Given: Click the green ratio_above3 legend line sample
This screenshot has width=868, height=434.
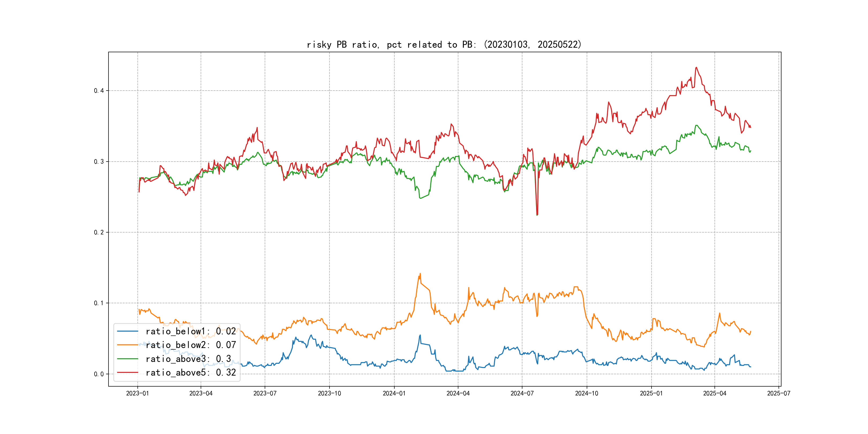Looking at the screenshot, I should coord(128,359).
